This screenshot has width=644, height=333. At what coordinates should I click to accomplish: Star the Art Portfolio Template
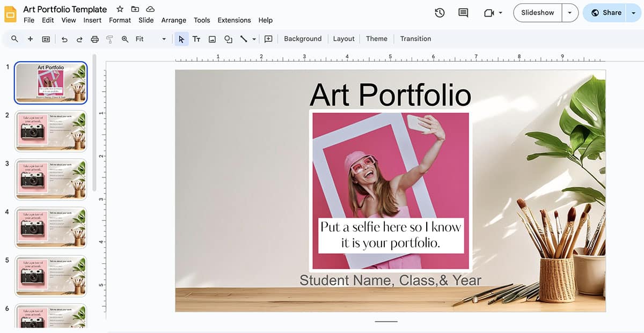pyautogui.click(x=119, y=9)
